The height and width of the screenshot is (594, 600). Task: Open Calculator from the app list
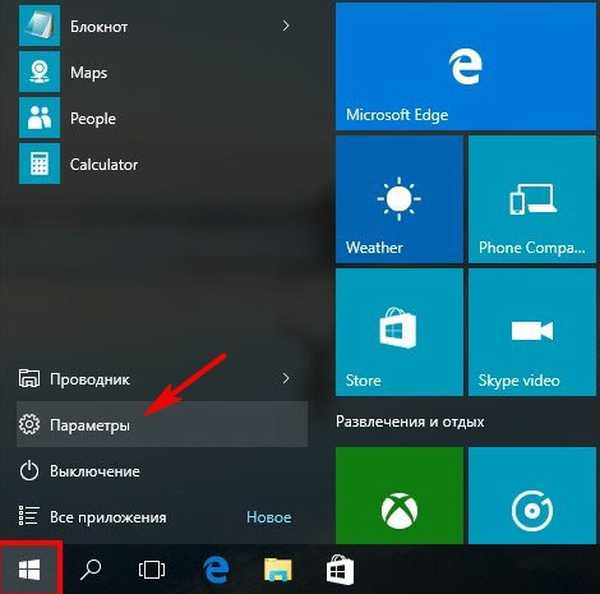(x=103, y=164)
